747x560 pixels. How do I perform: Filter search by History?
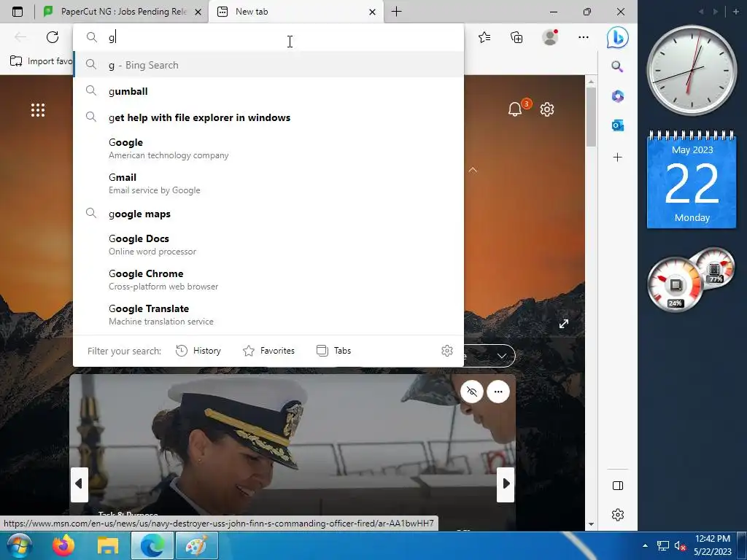(198, 351)
